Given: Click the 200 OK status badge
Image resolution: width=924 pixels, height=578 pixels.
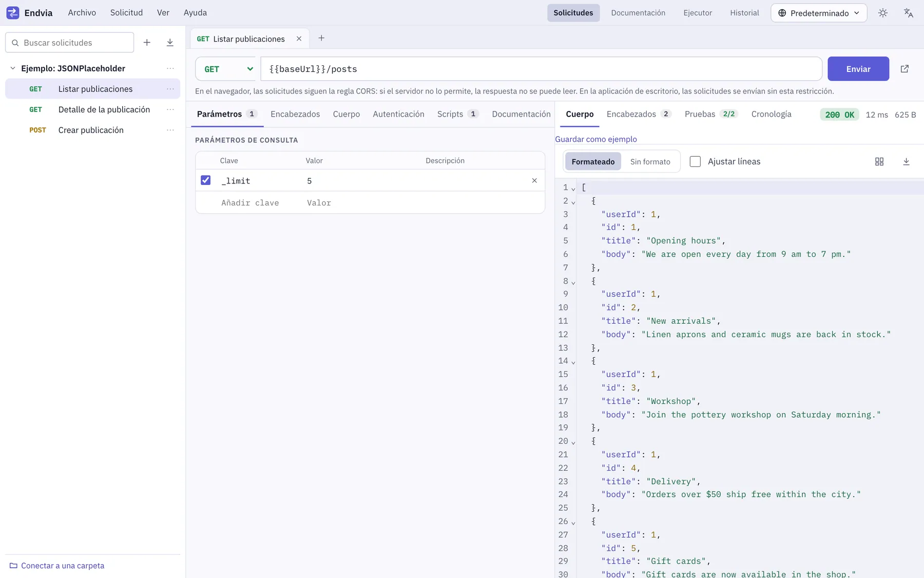Looking at the screenshot, I should tap(839, 115).
